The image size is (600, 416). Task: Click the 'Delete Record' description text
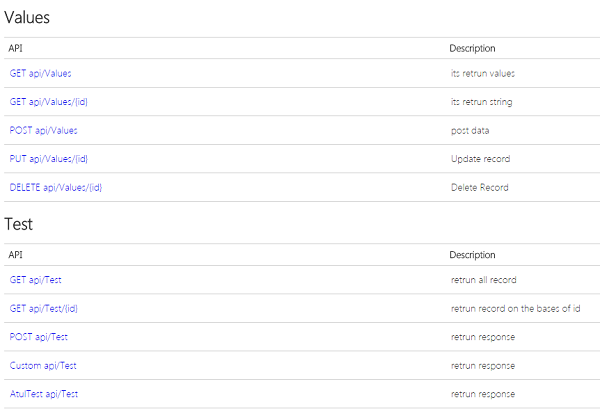coord(480,187)
